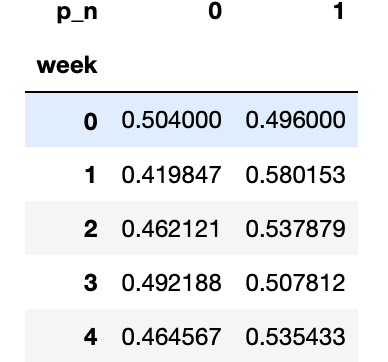Click the value 0.492188

[x=171, y=283]
